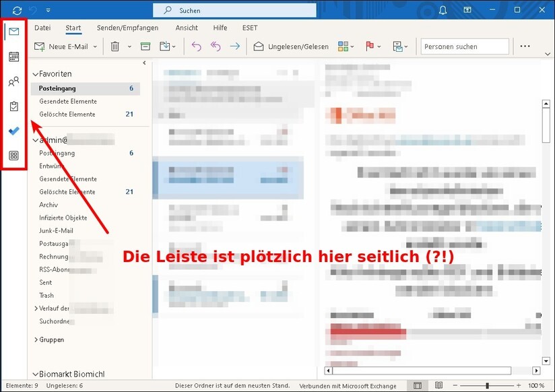
Task: Open the Mail view icon in sidebar
Action: tap(13, 31)
